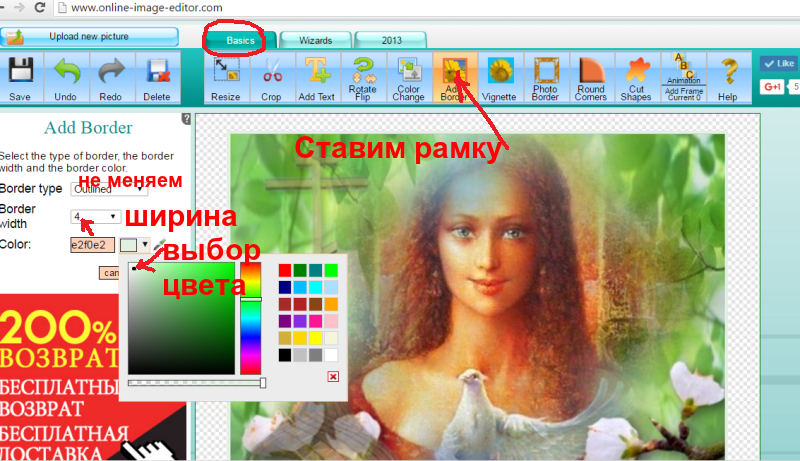Open the Border type dropdown

point(109,189)
